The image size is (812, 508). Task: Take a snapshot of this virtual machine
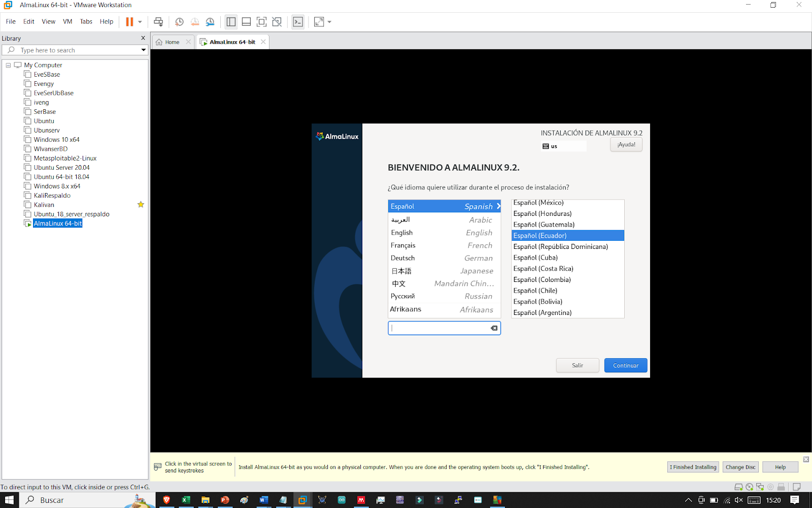[x=179, y=22]
